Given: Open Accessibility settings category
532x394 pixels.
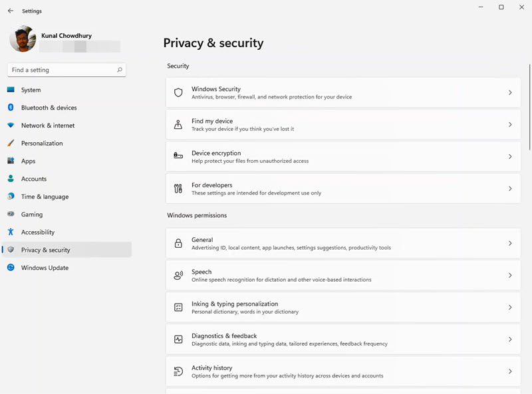Looking at the screenshot, I should coord(67,232).
